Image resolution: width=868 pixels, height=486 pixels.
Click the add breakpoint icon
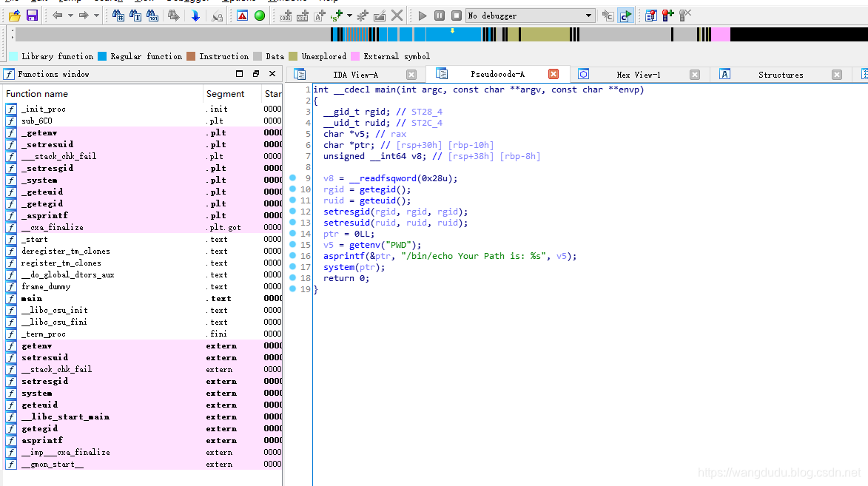coord(668,16)
